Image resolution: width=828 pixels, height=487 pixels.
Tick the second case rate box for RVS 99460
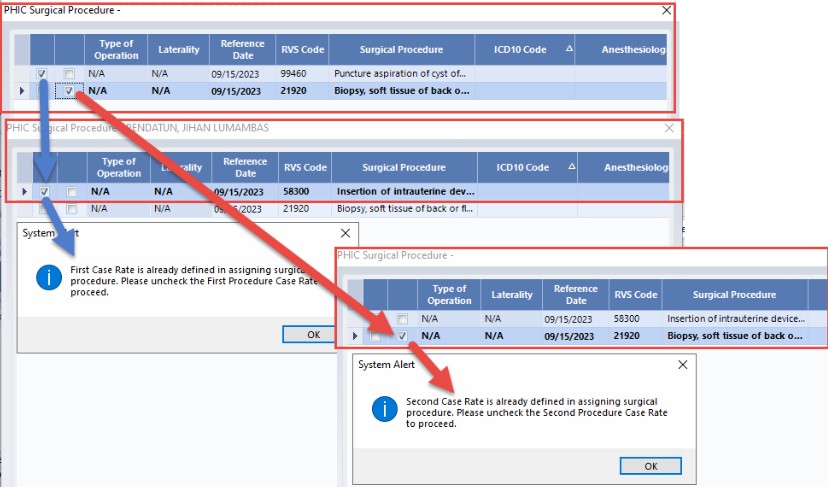tap(68, 74)
